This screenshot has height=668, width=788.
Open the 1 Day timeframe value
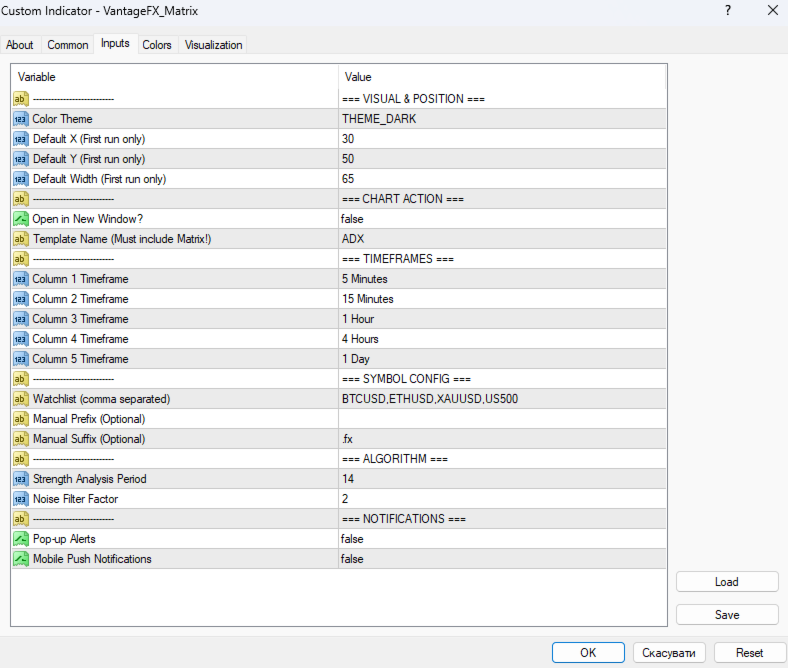(x=502, y=359)
